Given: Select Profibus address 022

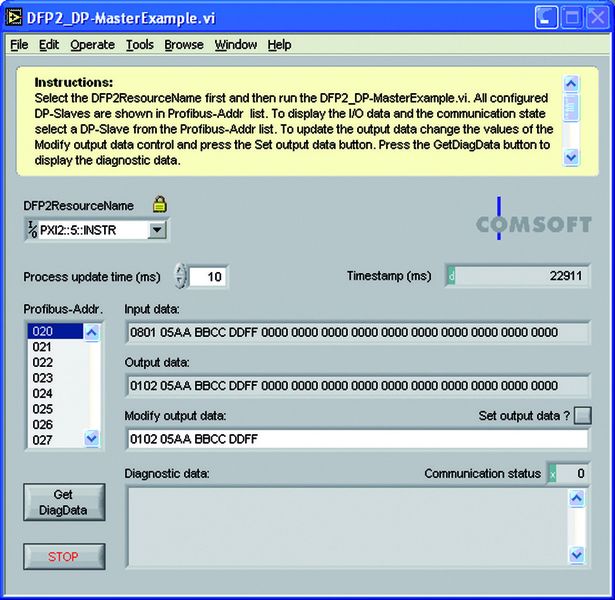Looking at the screenshot, I should click(x=55, y=362).
